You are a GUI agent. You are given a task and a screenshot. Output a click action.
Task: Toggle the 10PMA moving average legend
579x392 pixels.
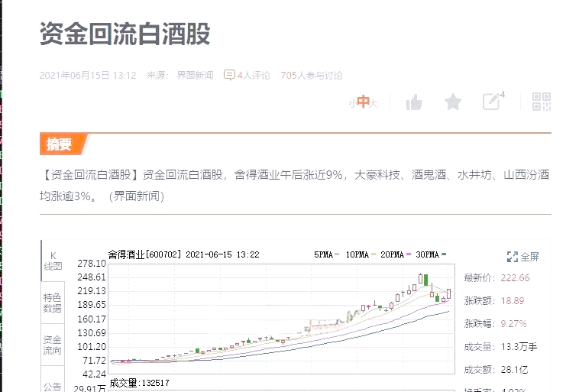pos(361,254)
